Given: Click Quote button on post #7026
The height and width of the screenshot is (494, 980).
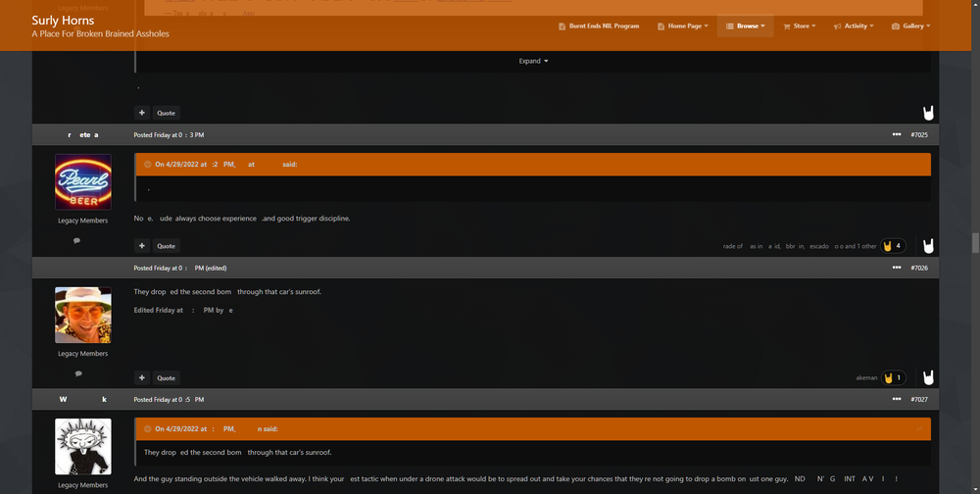Looking at the screenshot, I should point(167,377).
